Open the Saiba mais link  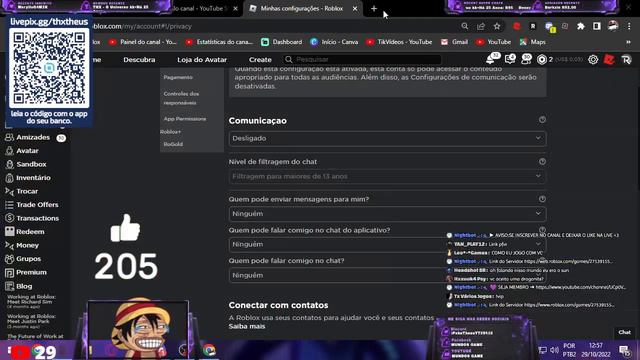(x=247, y=326)
